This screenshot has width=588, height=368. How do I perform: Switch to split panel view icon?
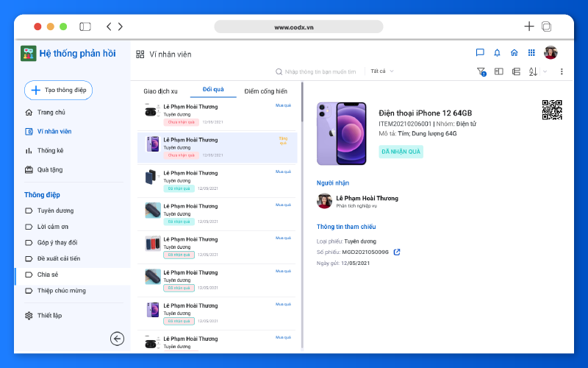[499, 71]
